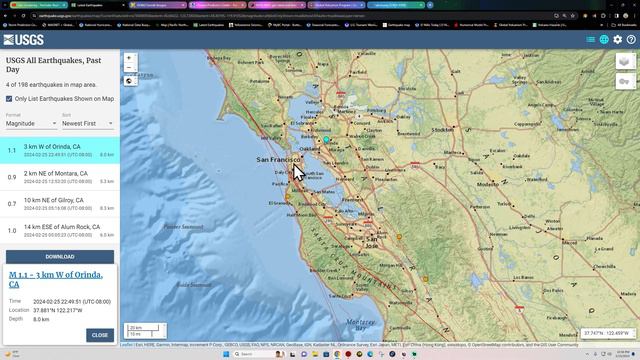
Task: Open the Latest Earthquakes bookmark
Action: click(x=208, y=25)
